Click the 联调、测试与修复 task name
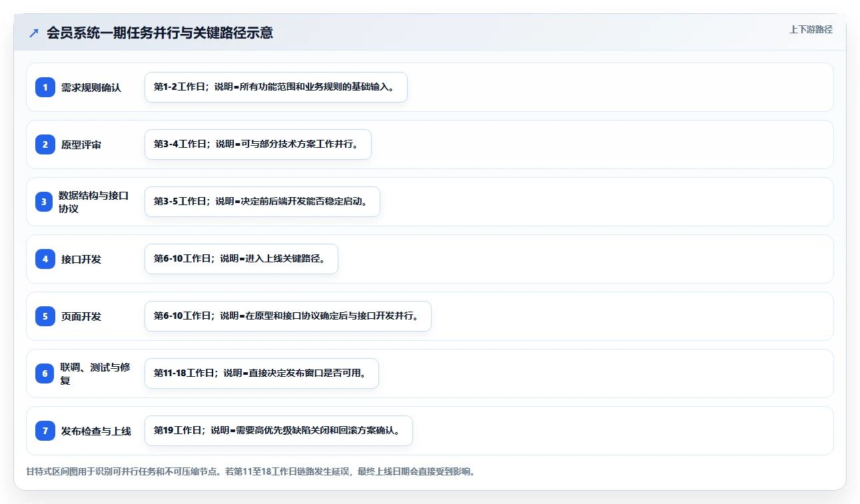Viewport: 860px width, 504px height. (x=95, y=374)
